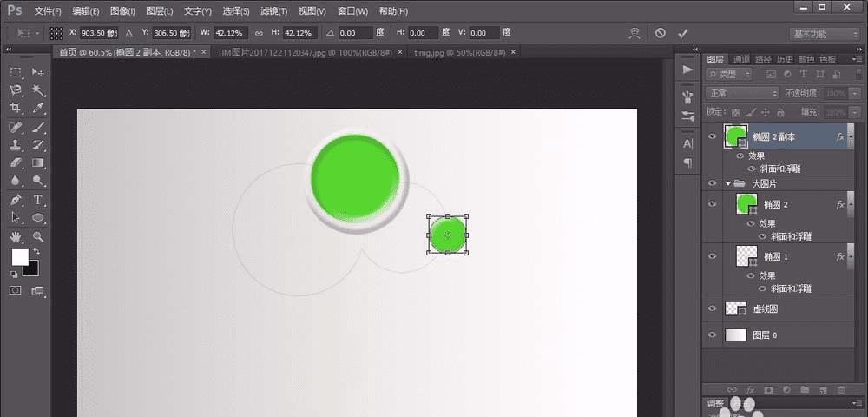
Task: Hide the 虚线圆 layer
Action: pos(713,308)
